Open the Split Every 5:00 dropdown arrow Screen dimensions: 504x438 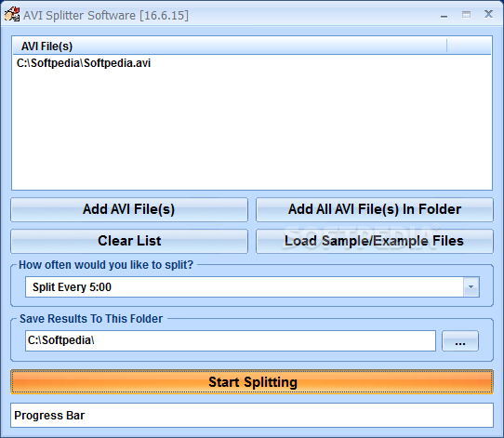(x=471, y=286)
